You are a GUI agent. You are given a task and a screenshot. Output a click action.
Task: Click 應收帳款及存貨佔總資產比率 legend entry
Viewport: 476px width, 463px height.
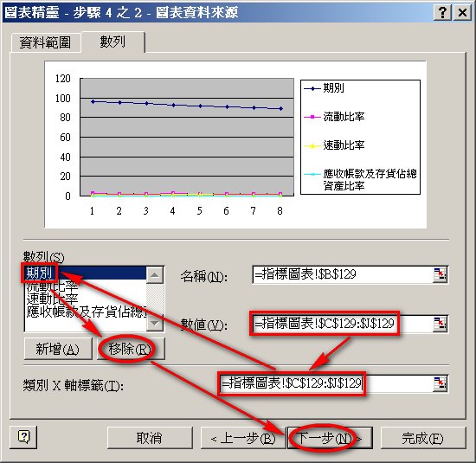pyautogui.click(x=360, y=179)
